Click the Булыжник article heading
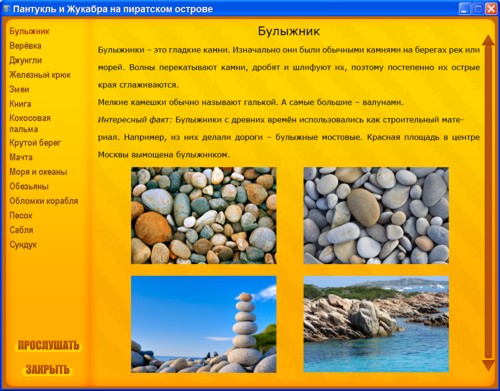Image resolution: width=500 pixels, height=391 pixels. (x=289, y=31)
